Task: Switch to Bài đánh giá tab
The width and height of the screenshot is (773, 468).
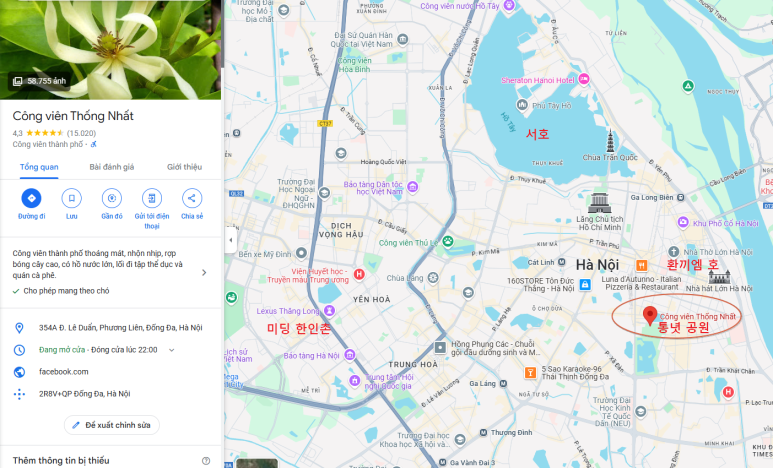Action: 112,167
